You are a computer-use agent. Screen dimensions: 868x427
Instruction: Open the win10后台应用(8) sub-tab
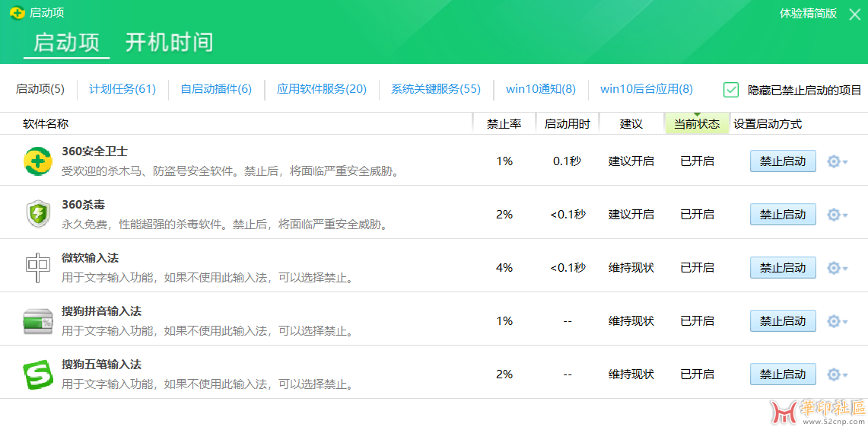[x=647, y=89]
